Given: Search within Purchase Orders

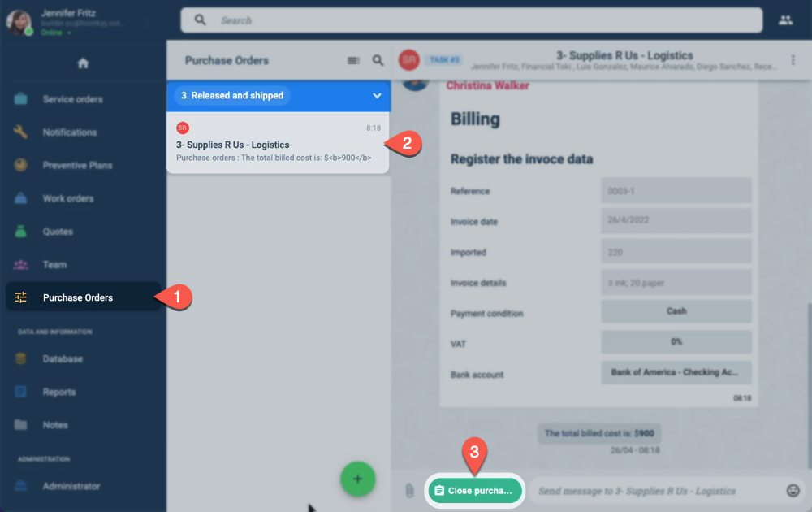Looking at the screenshot, I should tap(378, 60).
